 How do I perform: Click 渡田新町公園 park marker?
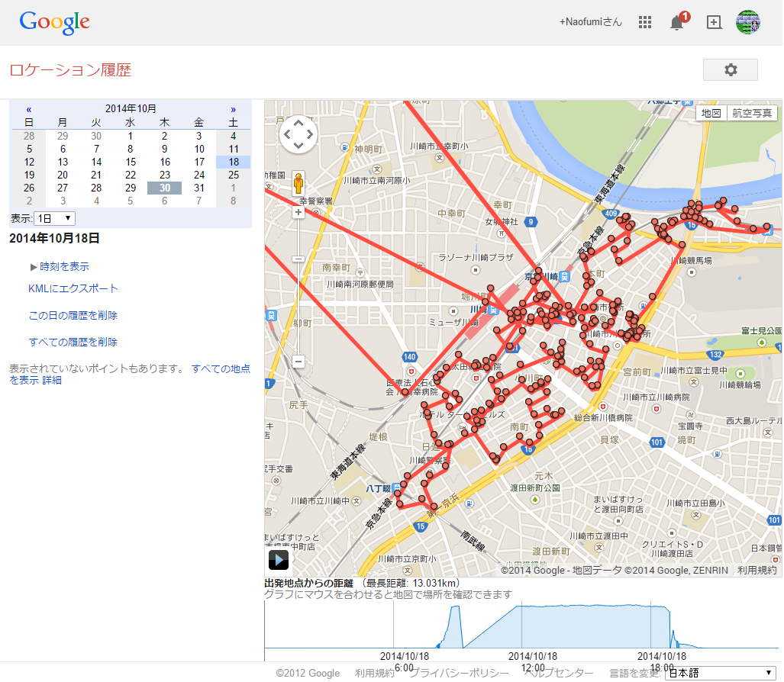tap(534, 499)
